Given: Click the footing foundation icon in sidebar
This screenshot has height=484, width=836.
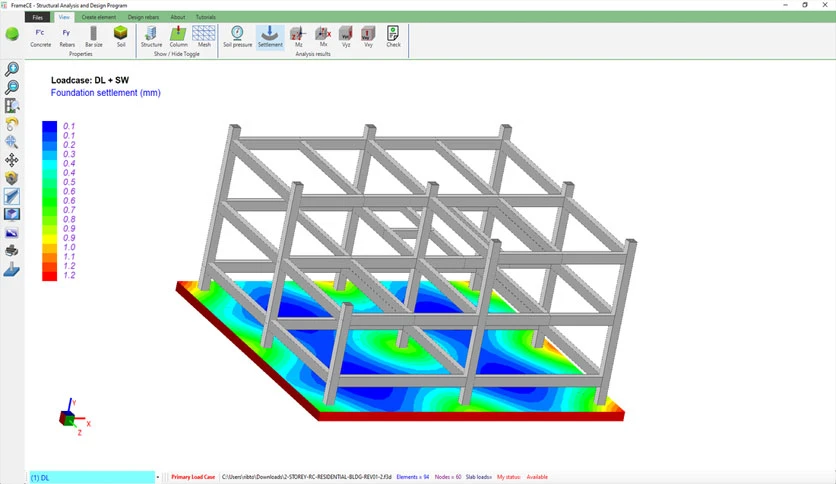Looking at the screenshot, I should 11,270.
